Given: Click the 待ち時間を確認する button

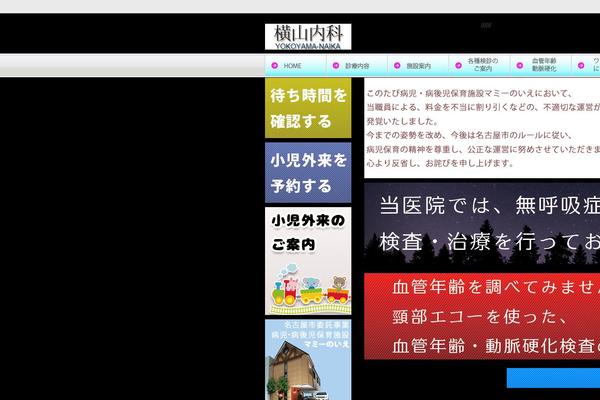Looking at the screenshot, I should (308, 108).
